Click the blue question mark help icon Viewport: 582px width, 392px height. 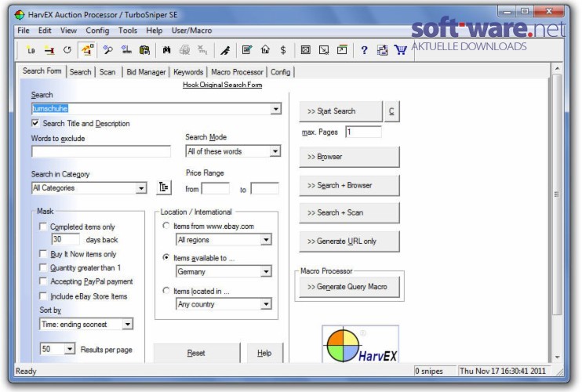[x=364, y=50]
